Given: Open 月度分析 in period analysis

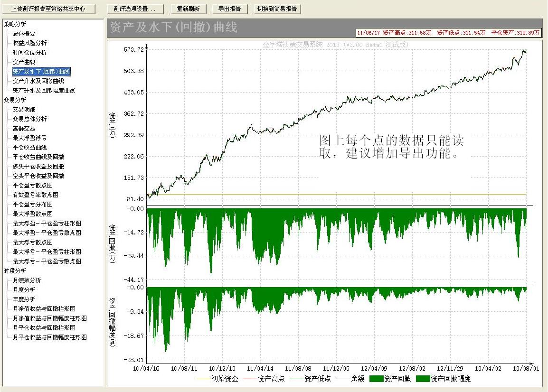Looking at the screenshot, I should (x=24, y=290).
